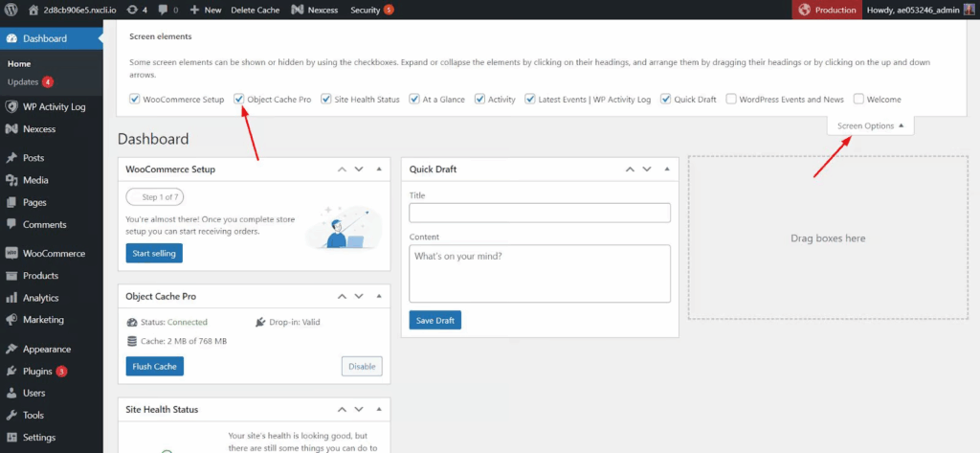The width and height of the screenshot is (980, 453).
Task: Open WooCommerce sidebar menu
Action: 52,254
